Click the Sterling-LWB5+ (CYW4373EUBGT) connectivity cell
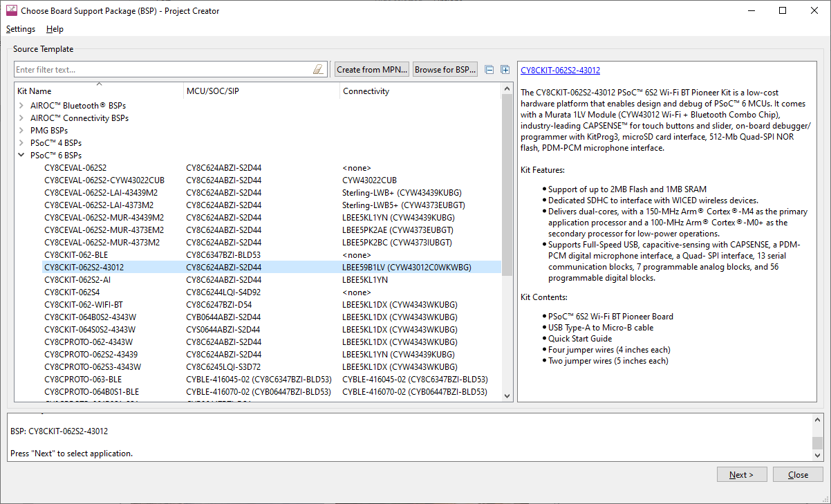This screenshot has width=831, height=504. (404, 205)
